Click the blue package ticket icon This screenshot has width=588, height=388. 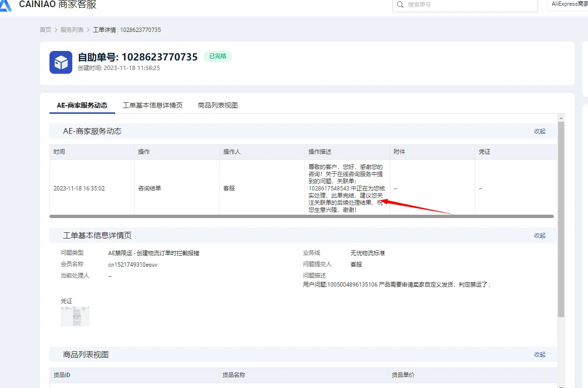(x=61, y=62)
